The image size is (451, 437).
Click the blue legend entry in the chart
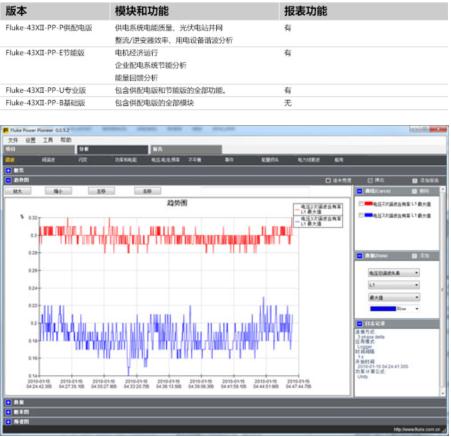(318, 221)
